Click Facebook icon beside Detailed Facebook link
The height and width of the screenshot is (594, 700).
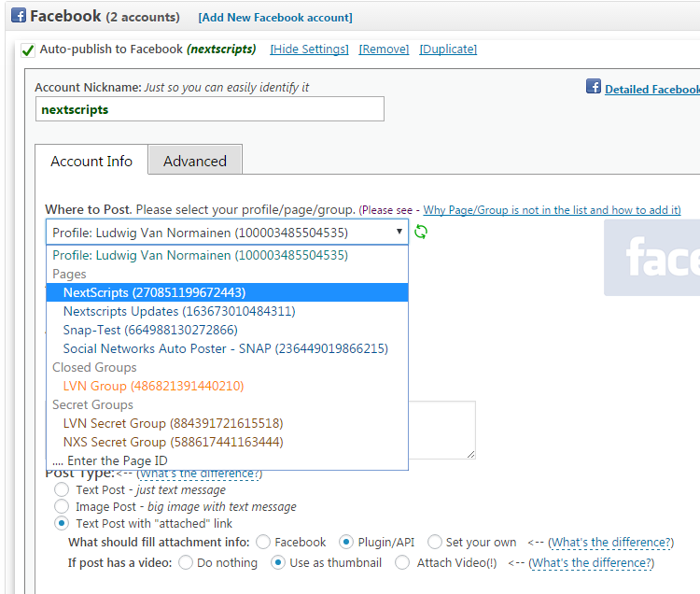593,87
